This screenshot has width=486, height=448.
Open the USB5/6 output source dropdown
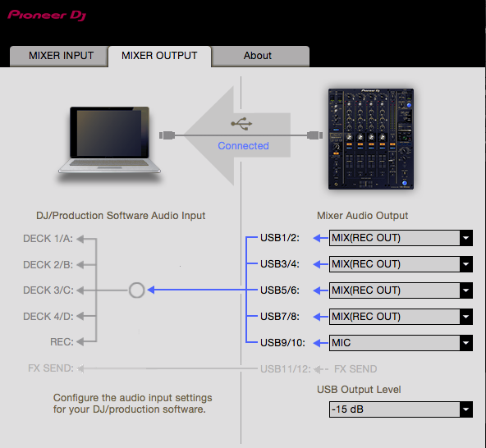coord(401,290)
